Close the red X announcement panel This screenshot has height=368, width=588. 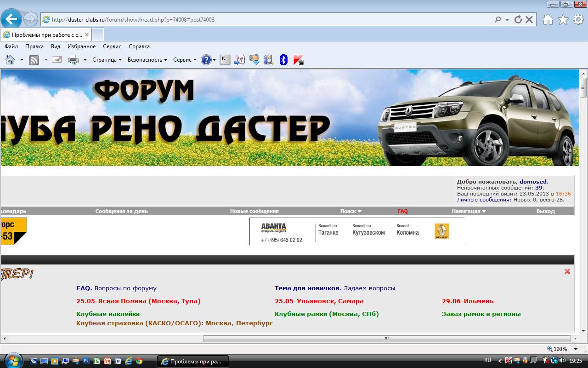567,271
